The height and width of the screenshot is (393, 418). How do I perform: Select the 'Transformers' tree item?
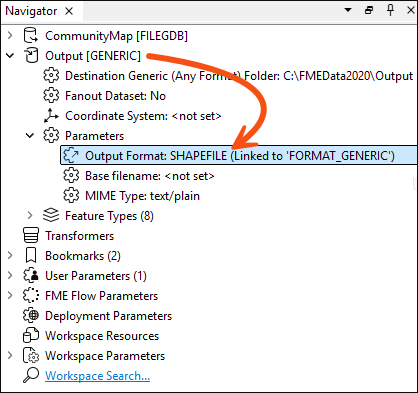[79, 236]
